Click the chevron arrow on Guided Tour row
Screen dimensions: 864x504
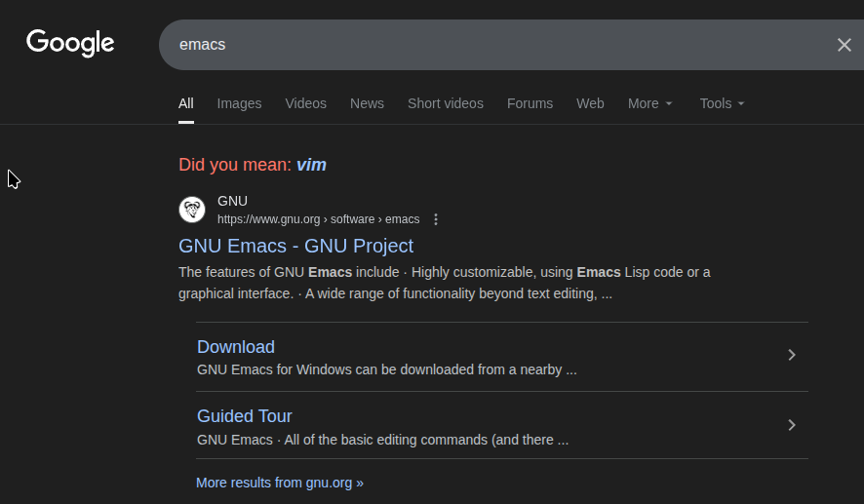[x=792, y=425]
